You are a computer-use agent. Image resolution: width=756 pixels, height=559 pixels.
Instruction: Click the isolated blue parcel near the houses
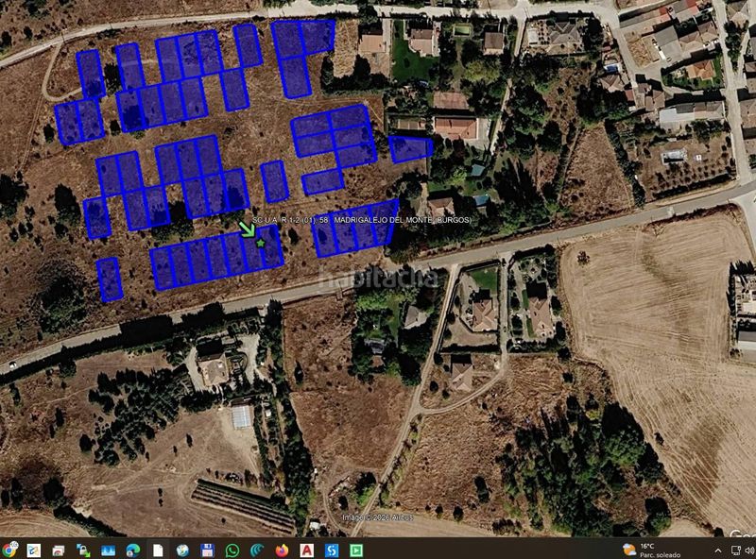410,149
